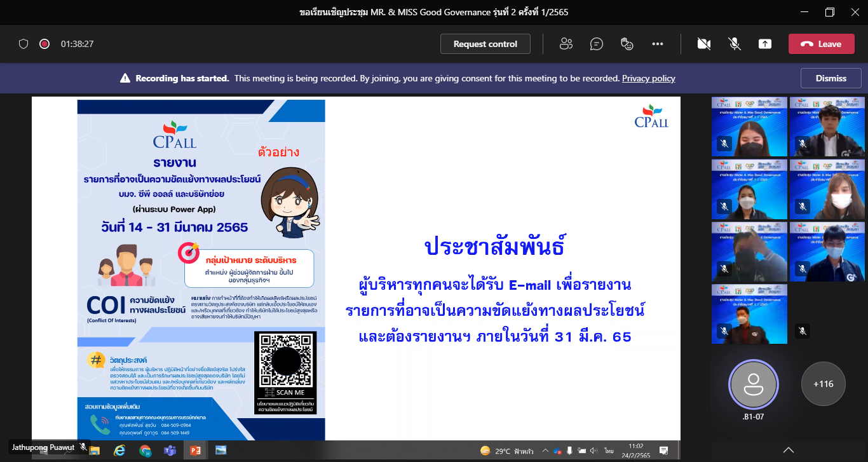Viewport: 868px width, 462px height.
Task: Open notification center icon in shared taskbar
Action: pyautogui.click(x=663, y=451)
